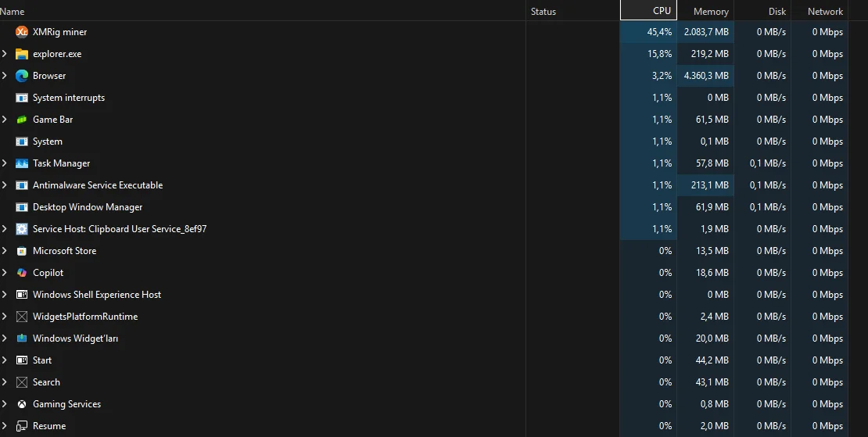Sort by the Status column header
This screenshot has height=437, width=868.
click(x=573, y=11)
